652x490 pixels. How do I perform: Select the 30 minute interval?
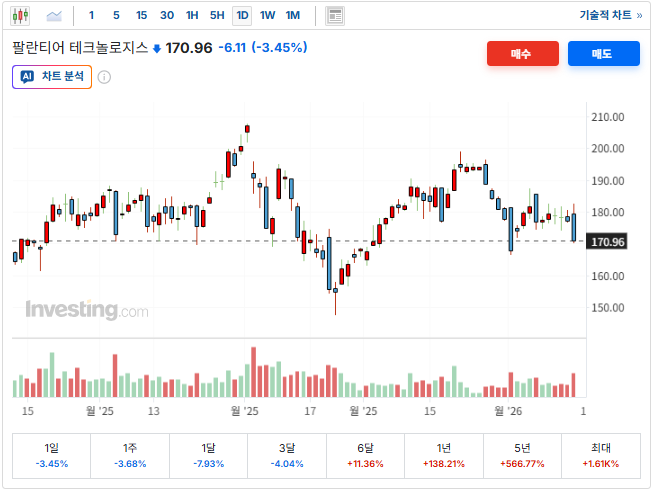(x=167, y=15)
